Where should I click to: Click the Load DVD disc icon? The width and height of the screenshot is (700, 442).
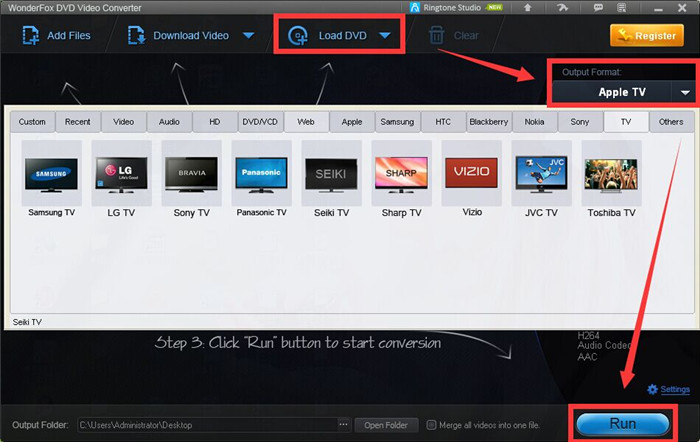coord(297,36)
